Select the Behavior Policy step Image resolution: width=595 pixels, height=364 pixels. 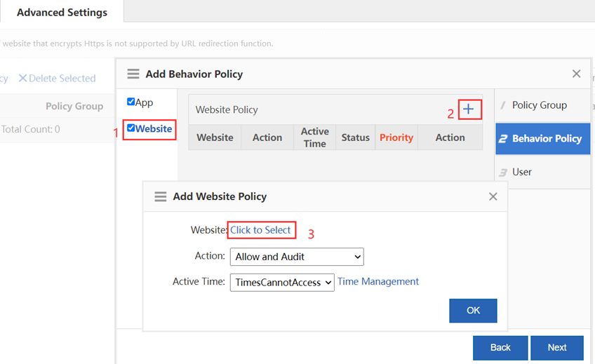click(x=546, y=139)
